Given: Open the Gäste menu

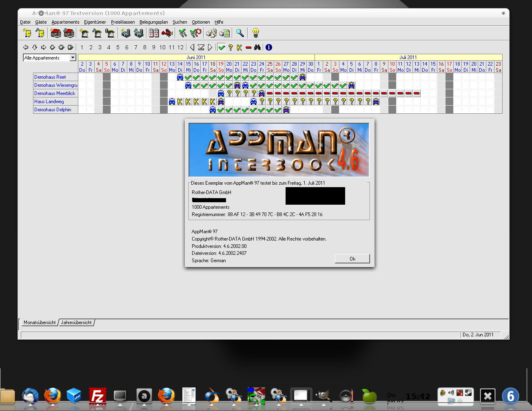Looking at the screenshot, I should pyautogui.click(x=41, y=22).
